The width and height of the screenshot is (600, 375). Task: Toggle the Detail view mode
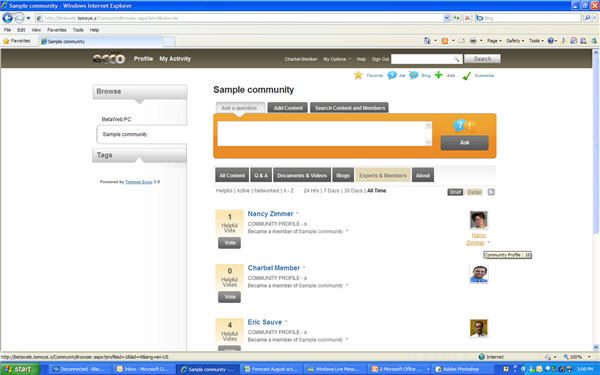(474, 192)
